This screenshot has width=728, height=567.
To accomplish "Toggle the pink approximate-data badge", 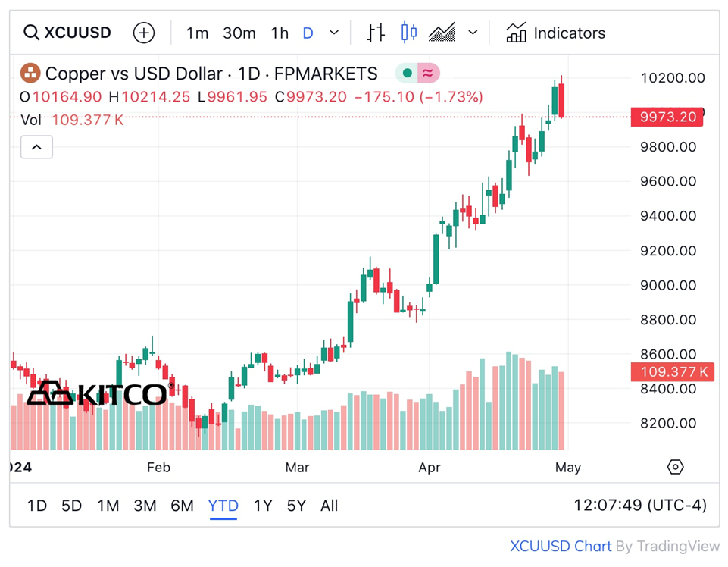I will [429, 74].
